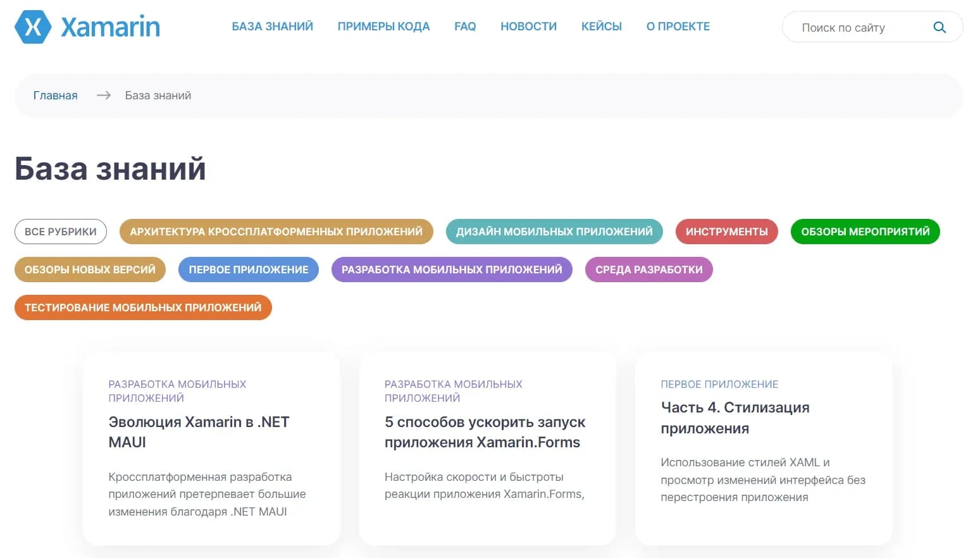Open the ПРИМЕРЫ КОДА menu item
The width and height of the screenshot is (980, 558).
point(383,27)
